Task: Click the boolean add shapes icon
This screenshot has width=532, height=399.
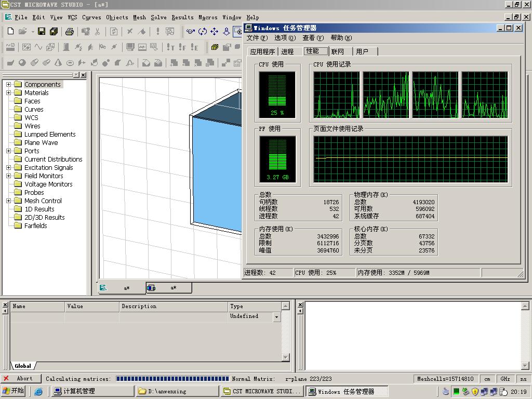Action: tap(174, 63)
